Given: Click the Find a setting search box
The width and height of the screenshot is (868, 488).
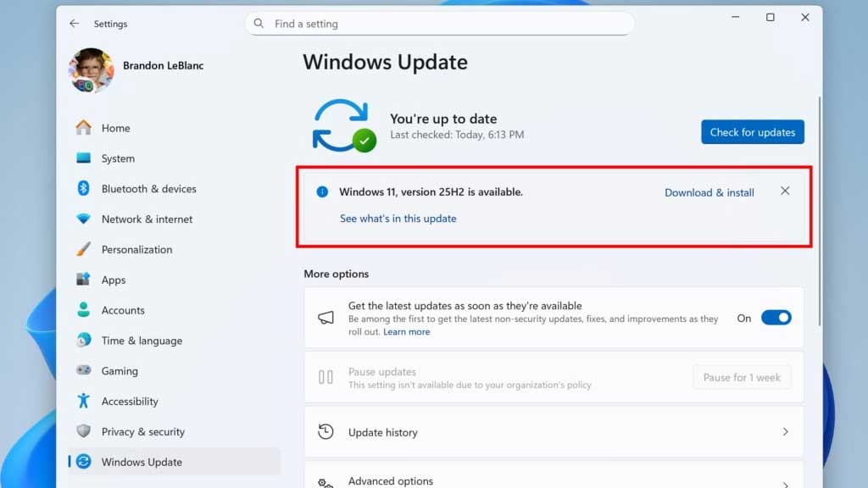Looking at the screenshot, I should 439,24.
